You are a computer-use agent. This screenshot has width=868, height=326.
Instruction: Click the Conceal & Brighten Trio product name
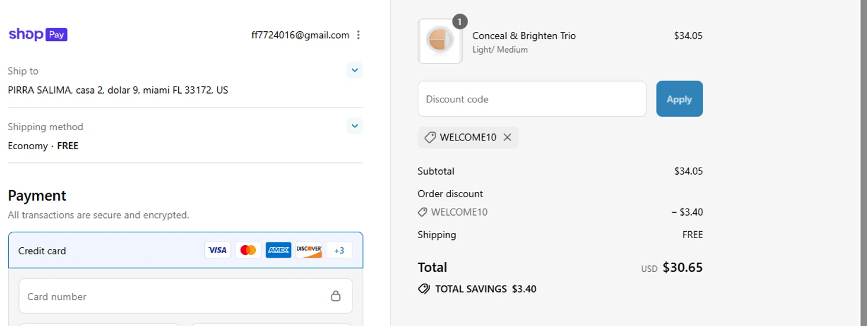coord(524,36)
